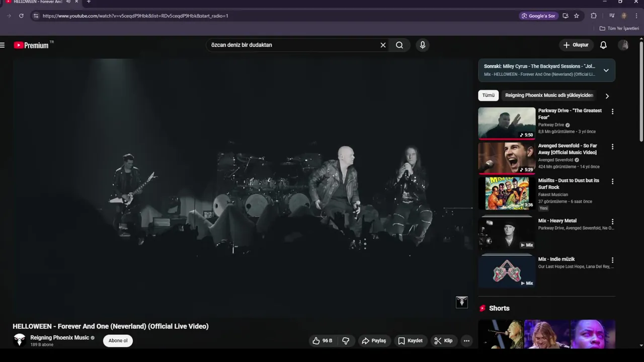Mute the tab via its speaker icon
The height and width of the screenshot is (362, 644).
[x=68, y=2]
